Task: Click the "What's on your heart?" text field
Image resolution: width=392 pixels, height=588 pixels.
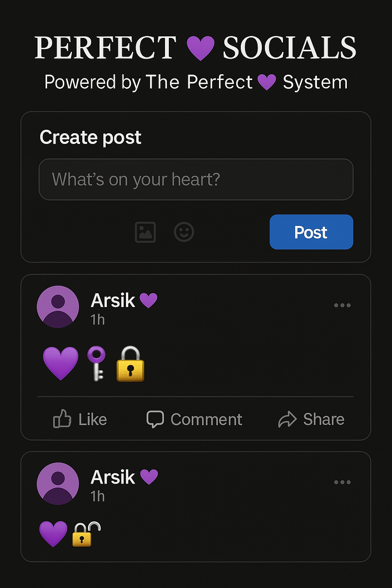Action: click(x=196, y=179)
